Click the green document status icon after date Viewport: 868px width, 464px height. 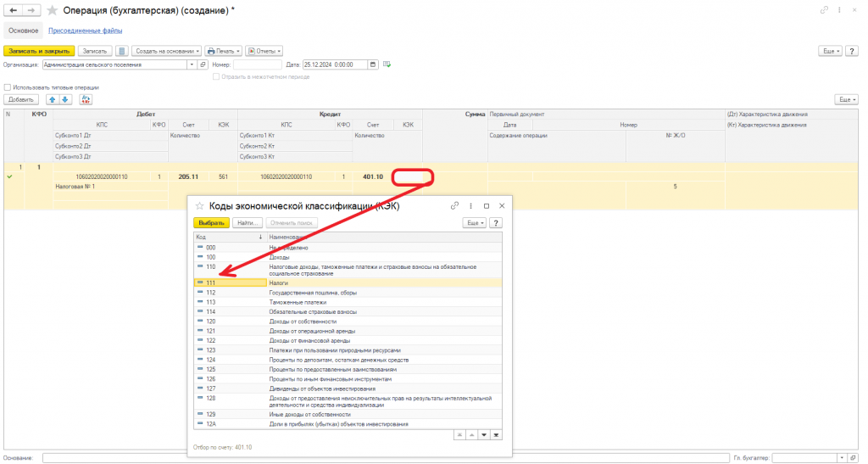(387, 64)
